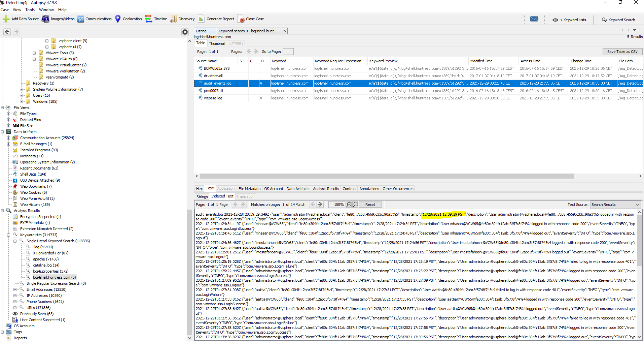The width and height of the screenshot is (644, 341).
Task: Switch to the File Metadata tab
Action: (x=249, y=189)
